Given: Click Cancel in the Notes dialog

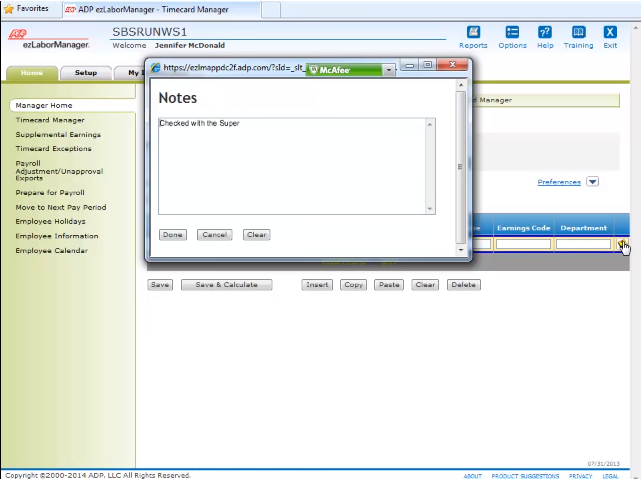Looking at the screenshot, I should click(x=214, y=235).
